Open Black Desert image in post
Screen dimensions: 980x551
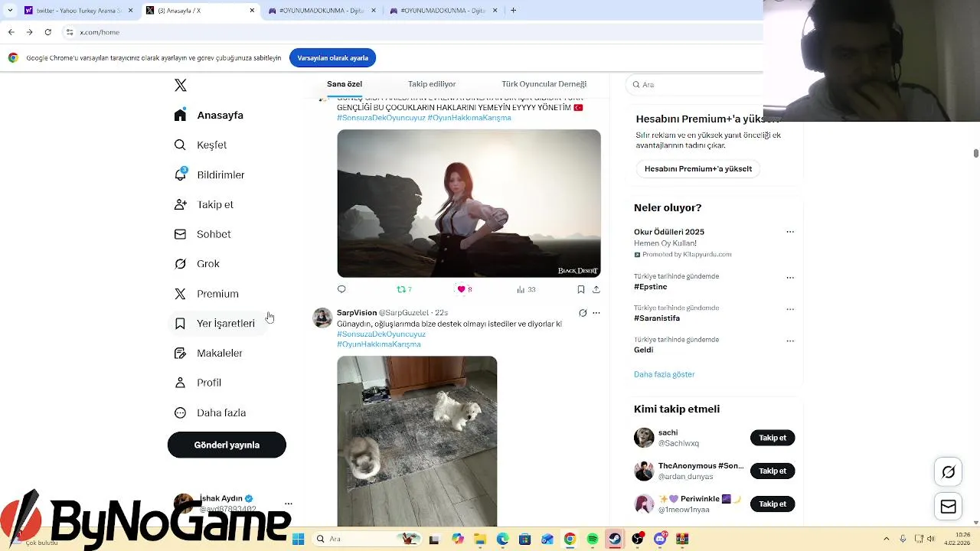pos(469,204)
